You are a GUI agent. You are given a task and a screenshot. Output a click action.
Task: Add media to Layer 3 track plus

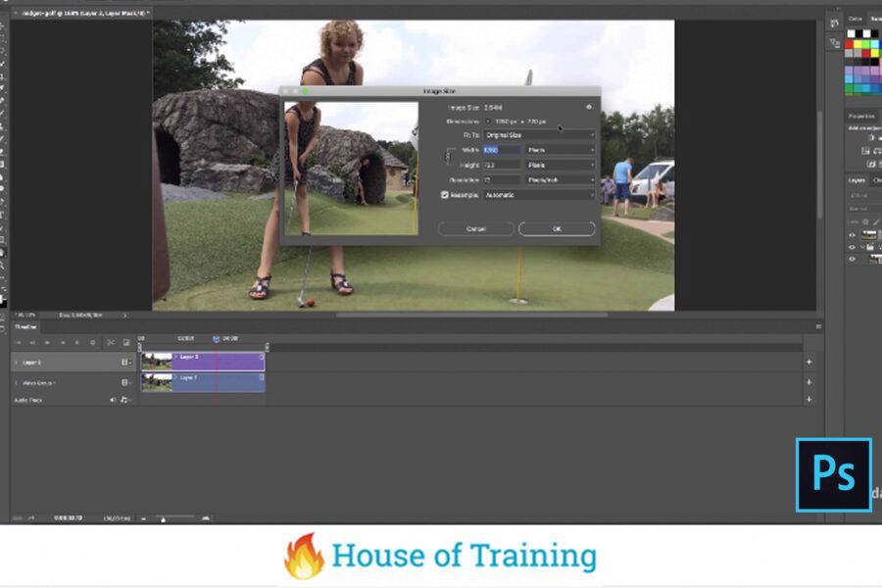pos(808,363)
